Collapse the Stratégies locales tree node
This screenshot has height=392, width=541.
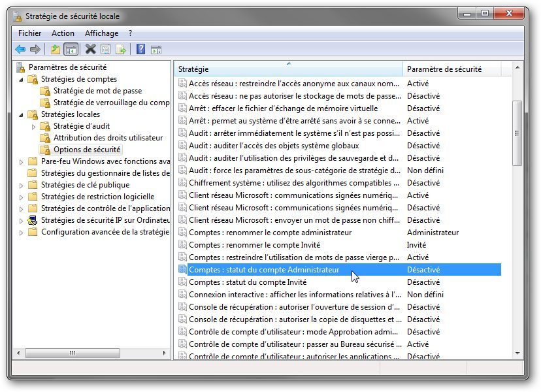(21, 114)
